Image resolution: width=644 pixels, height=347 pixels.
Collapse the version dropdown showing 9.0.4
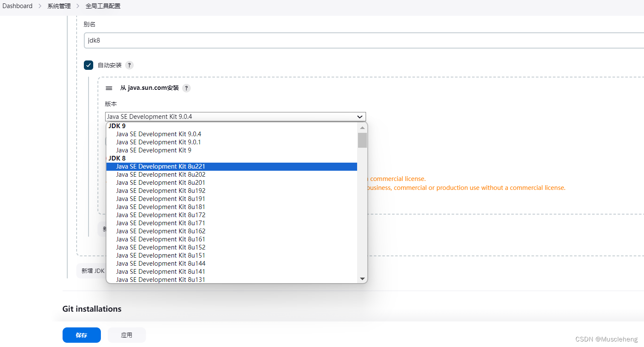coord(235,117)
